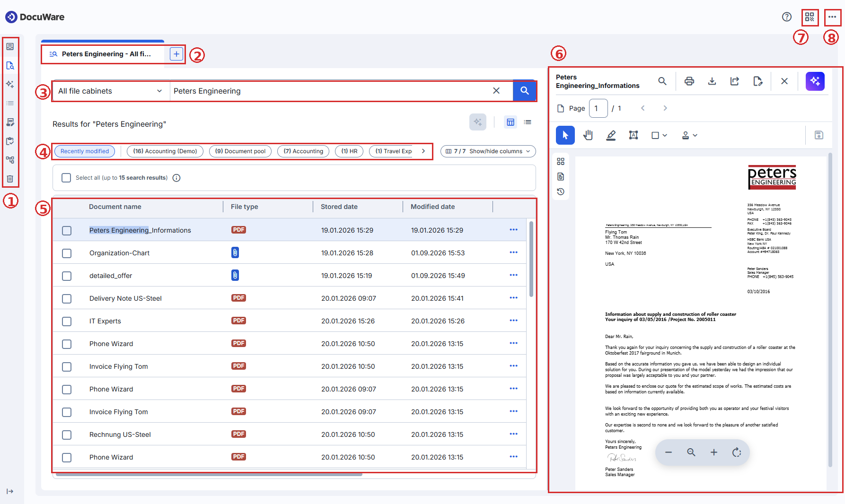Open the Organization-Chart document

(119, 253)
